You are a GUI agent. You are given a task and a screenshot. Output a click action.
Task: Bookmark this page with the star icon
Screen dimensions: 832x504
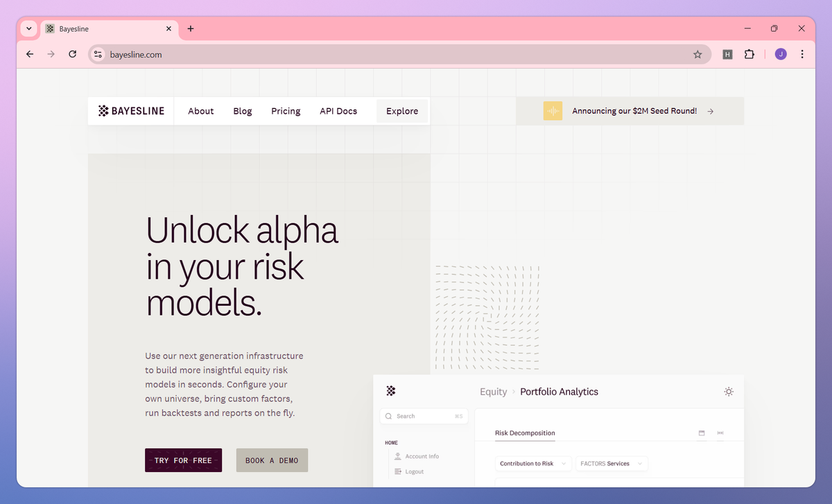697,54
